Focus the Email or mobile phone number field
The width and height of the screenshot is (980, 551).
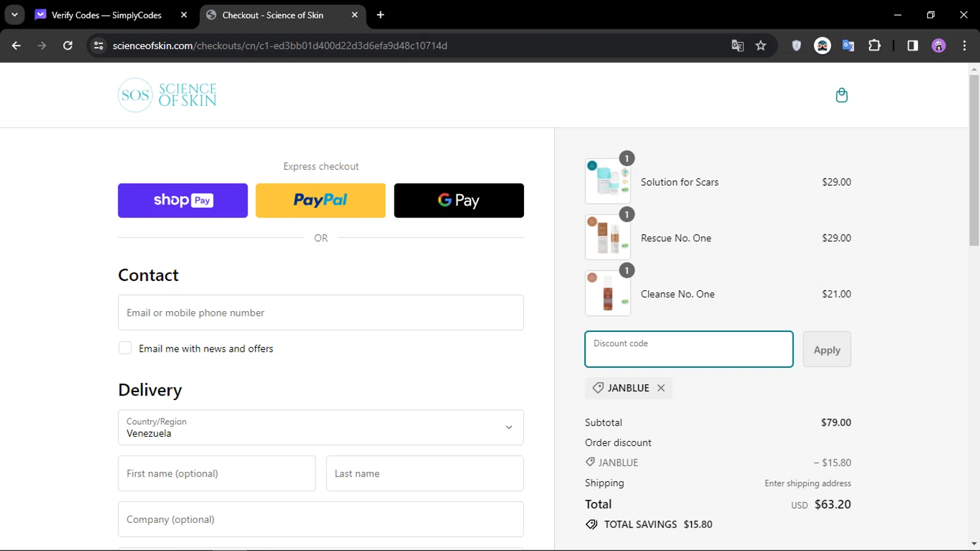(x=321, y=312)
